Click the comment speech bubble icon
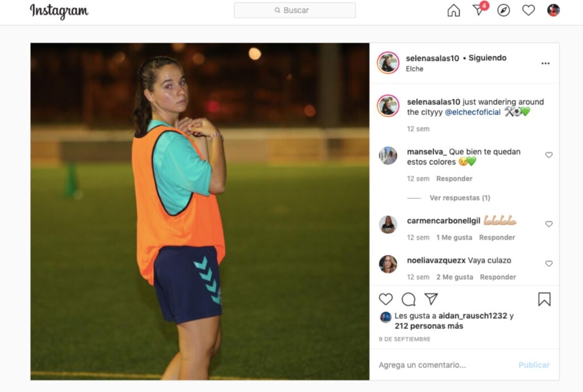This screenshot has width=583, height=392. 408,299
